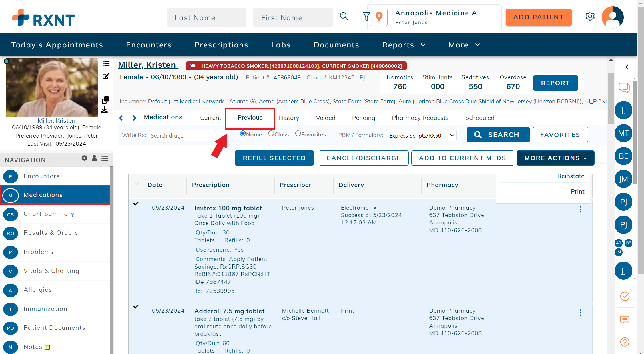Screen dimensions: 644x354
Task: Click the Cancel/Discharge button
Action: pyautogui.click(x=364, y=158)
